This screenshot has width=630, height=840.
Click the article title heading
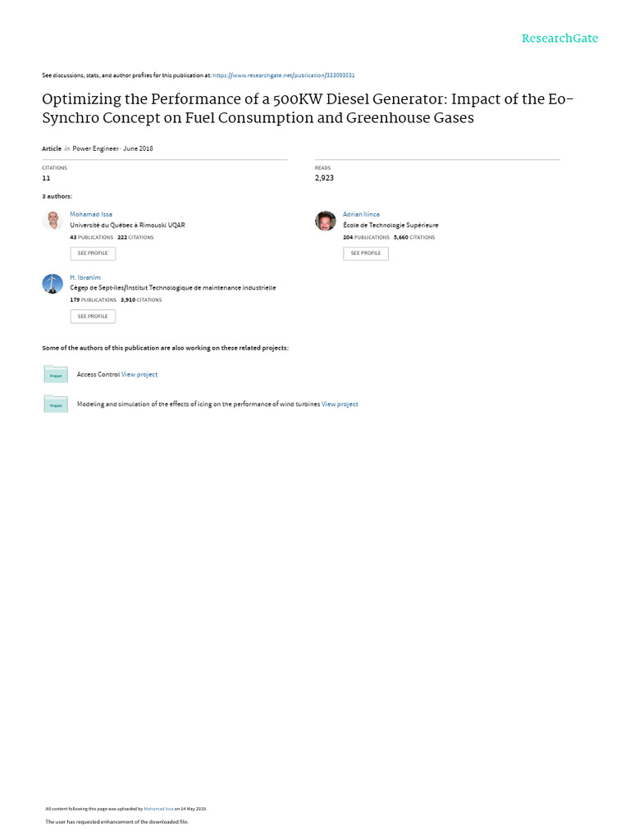pyautogui.click(x=308, y=109)
